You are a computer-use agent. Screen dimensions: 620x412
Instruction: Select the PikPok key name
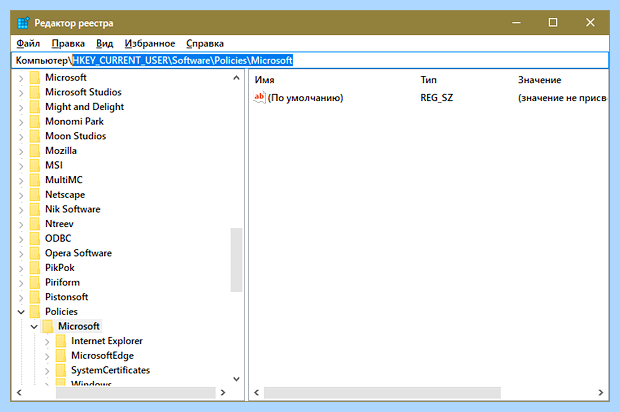click(x=60, y=268)
